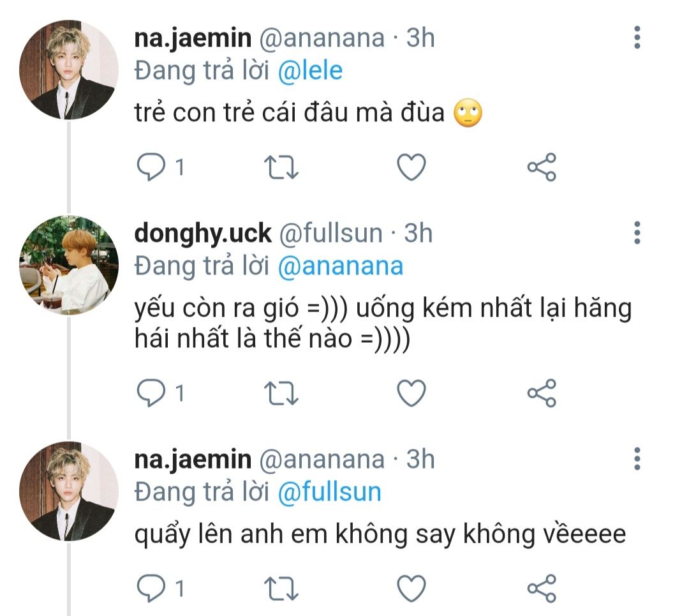This screenshot has width=689, height=616.
Task: Share the "quẩy lên" tweet
Action: coord(542,587)
